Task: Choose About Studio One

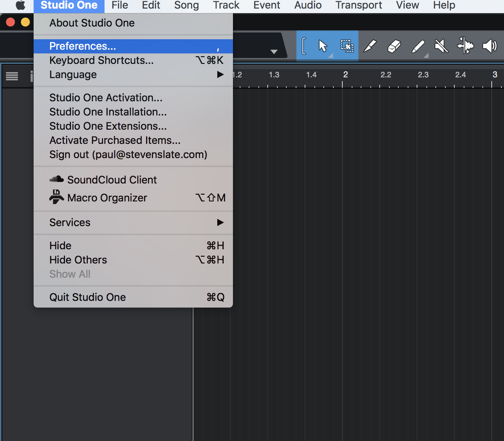Action: 133,23
